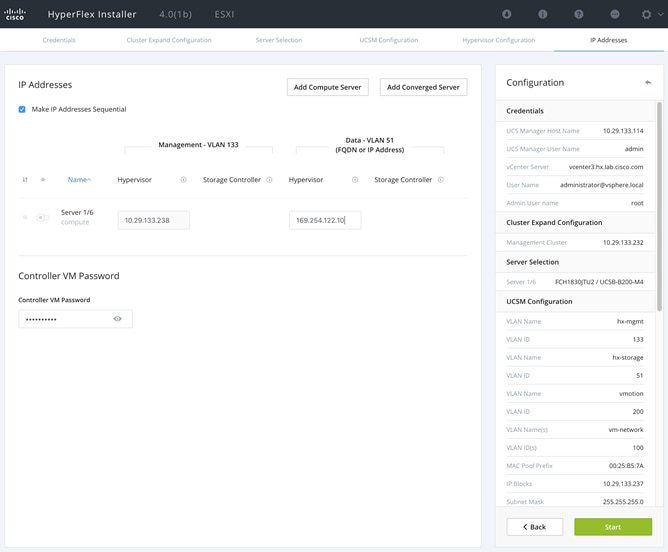The width and height of the screenshot is (668, 552).
Task: Open the download icon in header
Action: click(x=507, y=14)
